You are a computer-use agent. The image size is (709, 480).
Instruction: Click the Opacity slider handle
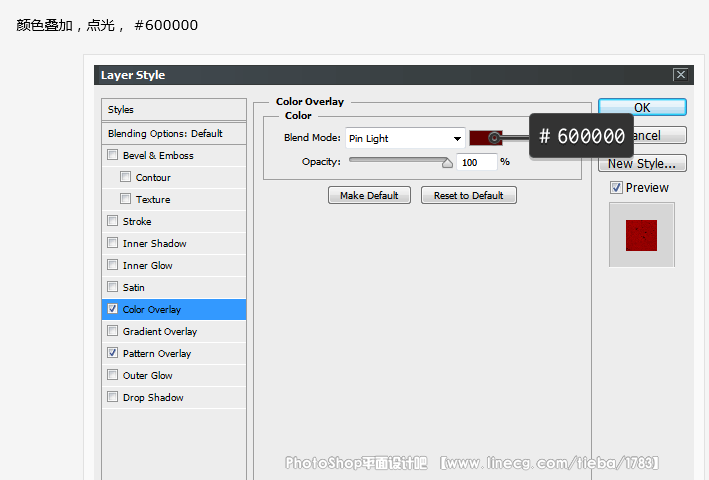pos(447,162)
